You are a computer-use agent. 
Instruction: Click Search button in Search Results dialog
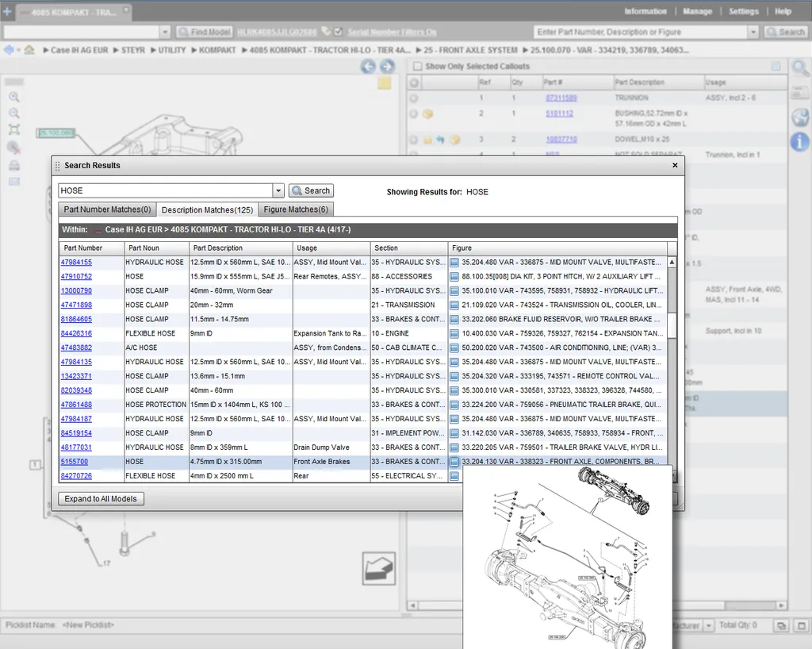click(x=311, y=190)
